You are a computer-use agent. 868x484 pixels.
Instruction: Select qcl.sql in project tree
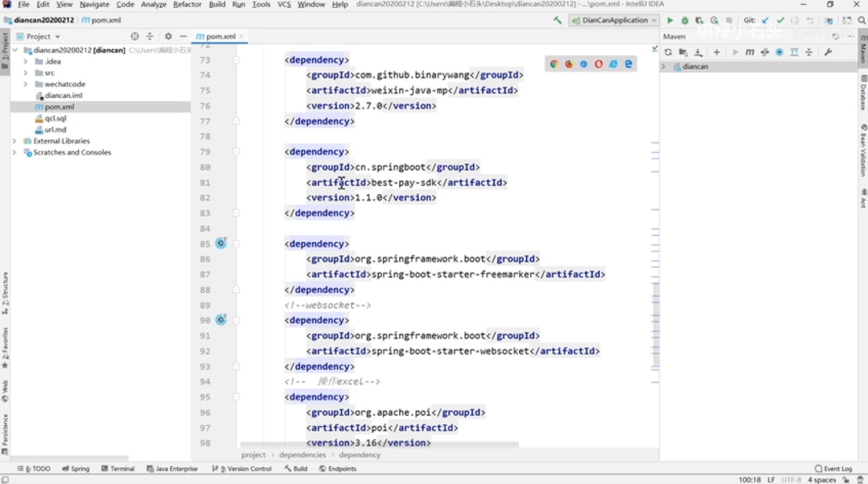point(55,118)
